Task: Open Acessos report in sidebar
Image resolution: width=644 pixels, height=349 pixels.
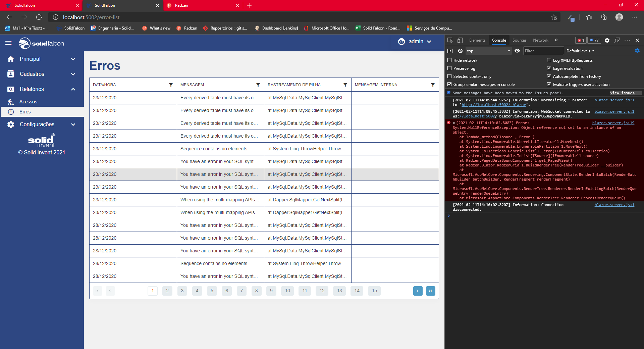Action: point(43,102)
